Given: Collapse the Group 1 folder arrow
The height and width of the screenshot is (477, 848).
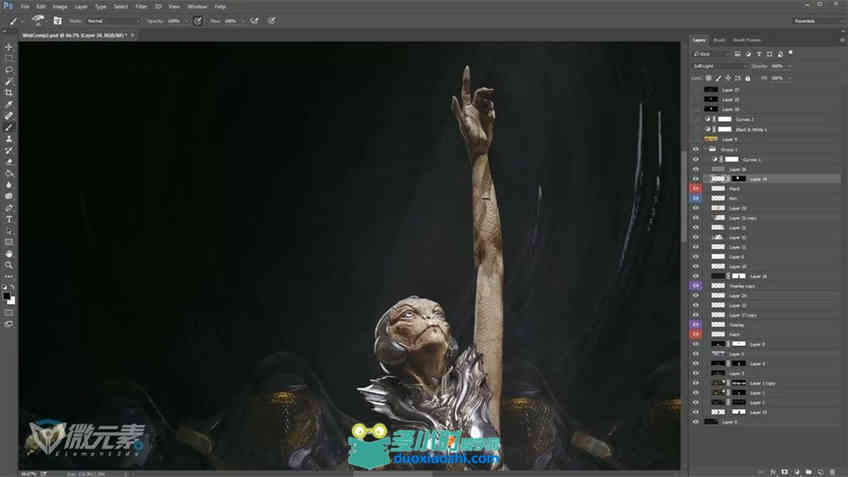Looking at the screenshot, I should 705,149.
